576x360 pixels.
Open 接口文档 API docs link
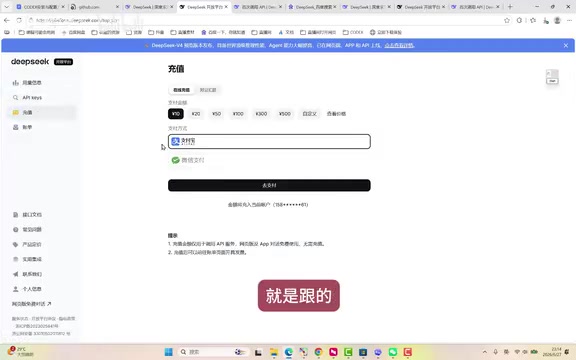point(28,215)
